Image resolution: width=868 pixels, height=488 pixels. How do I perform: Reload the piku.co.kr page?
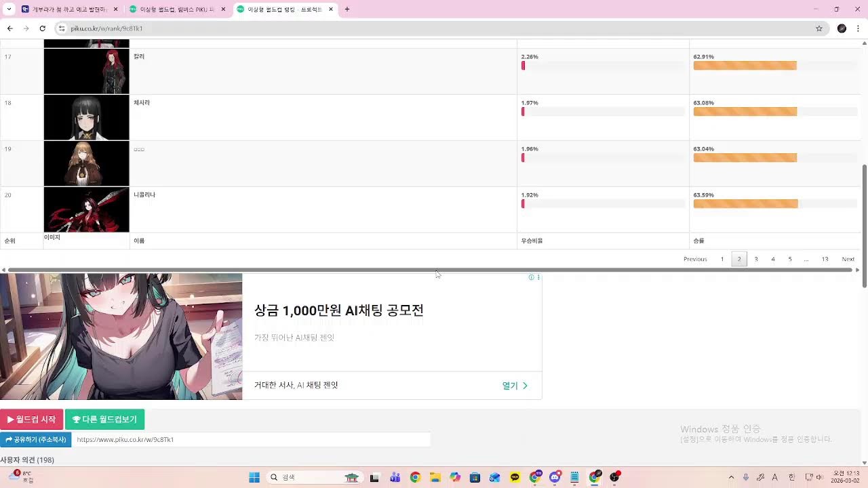pos(42,28)
